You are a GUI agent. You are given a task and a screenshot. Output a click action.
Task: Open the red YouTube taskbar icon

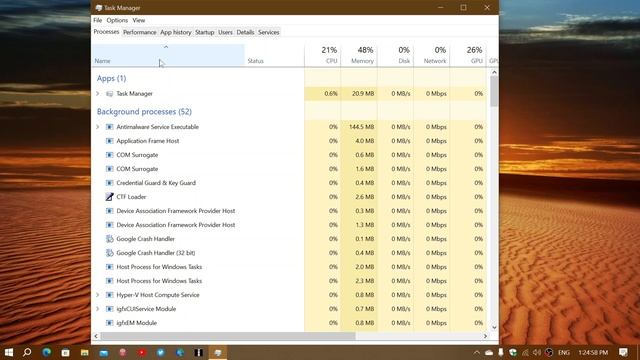pos(142,352)
